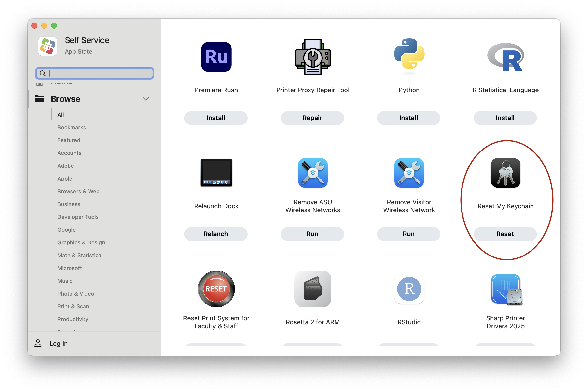The width and height of the screenshot is (588, 392).
Task: Focus the sidebar search field
Action: click(94, 73)
